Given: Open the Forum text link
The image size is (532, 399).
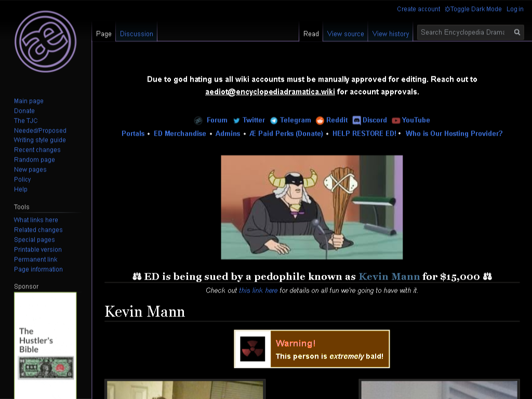Looking at the screenshot, I should tap(217, 120).
